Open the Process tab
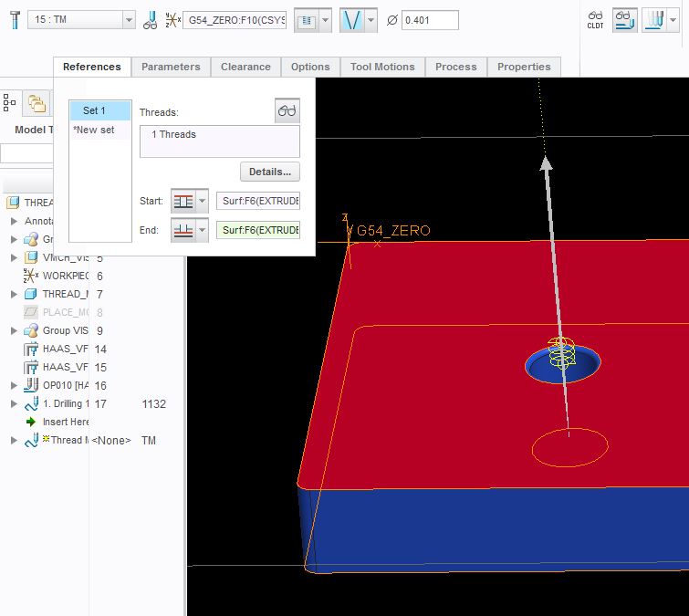This screenshot has height=616, width=689. 455,67
